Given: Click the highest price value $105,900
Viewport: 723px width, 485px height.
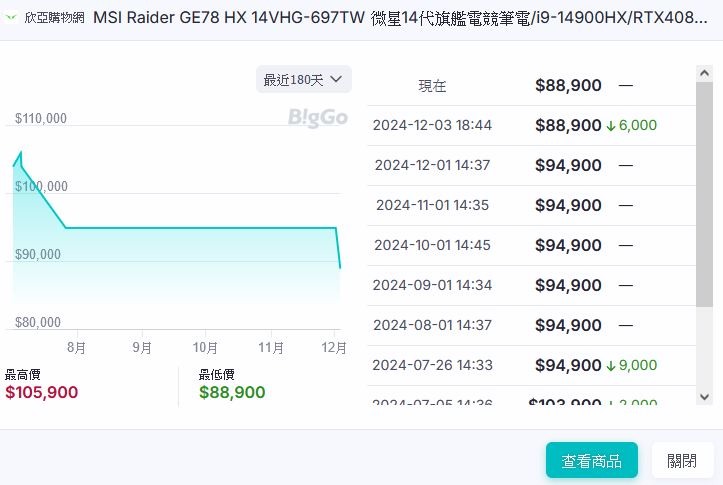Looking at the screenshot, I should coord(41,393).
